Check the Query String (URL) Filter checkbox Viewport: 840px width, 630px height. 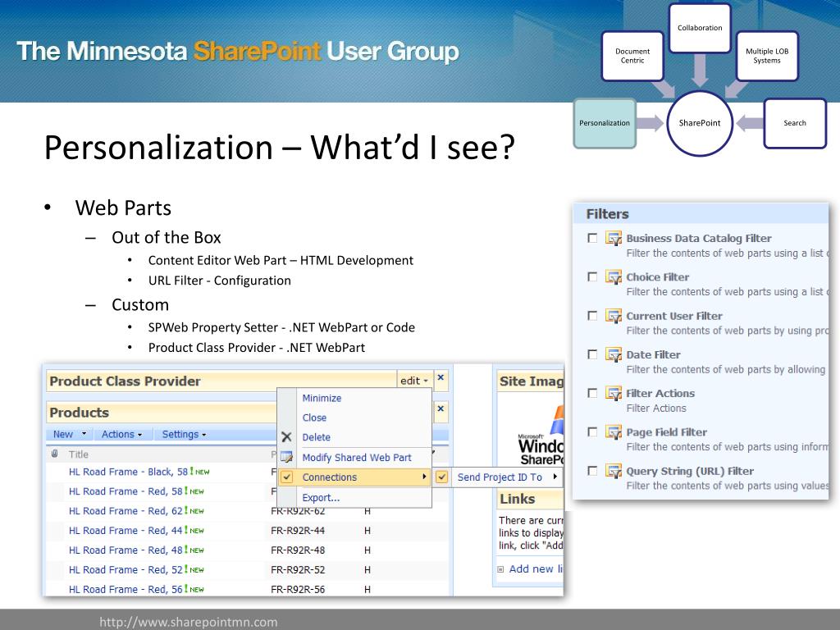click(x=592, y=471)
